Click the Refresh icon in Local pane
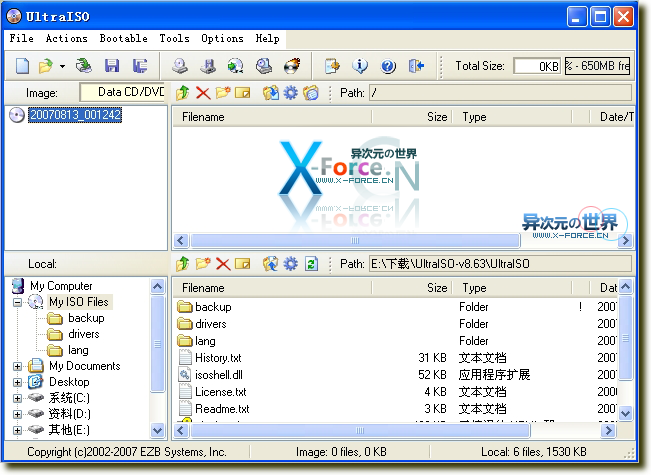 (x=311, y=264)
